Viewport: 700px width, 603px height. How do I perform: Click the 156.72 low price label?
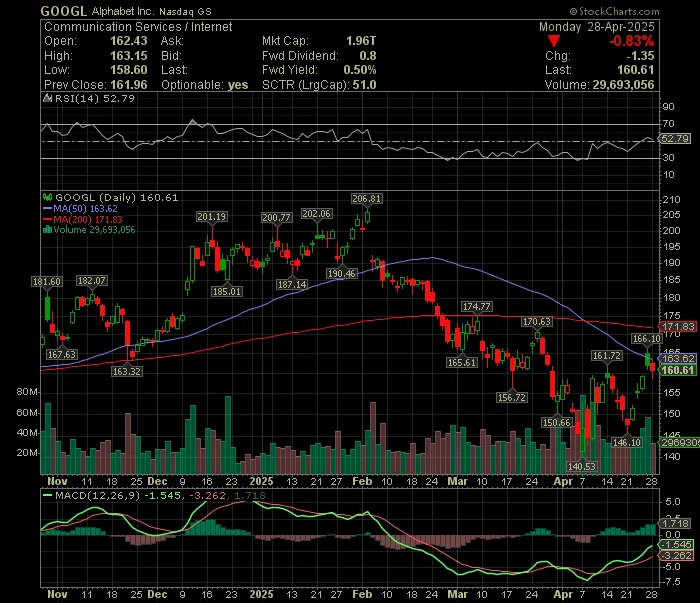click(512, 397)
